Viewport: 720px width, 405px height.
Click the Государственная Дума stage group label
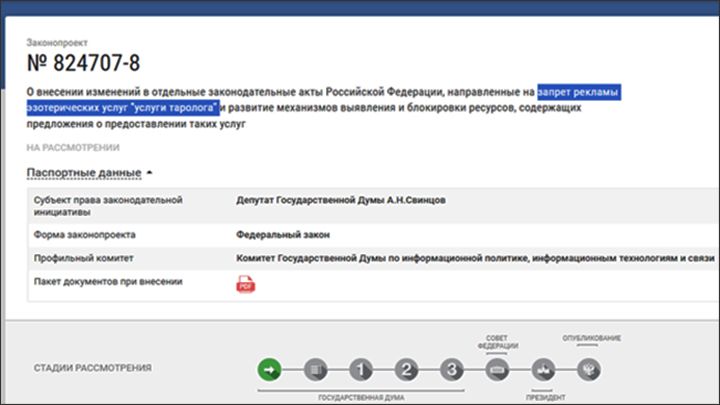pyautogui.click(x=359, y=397)
